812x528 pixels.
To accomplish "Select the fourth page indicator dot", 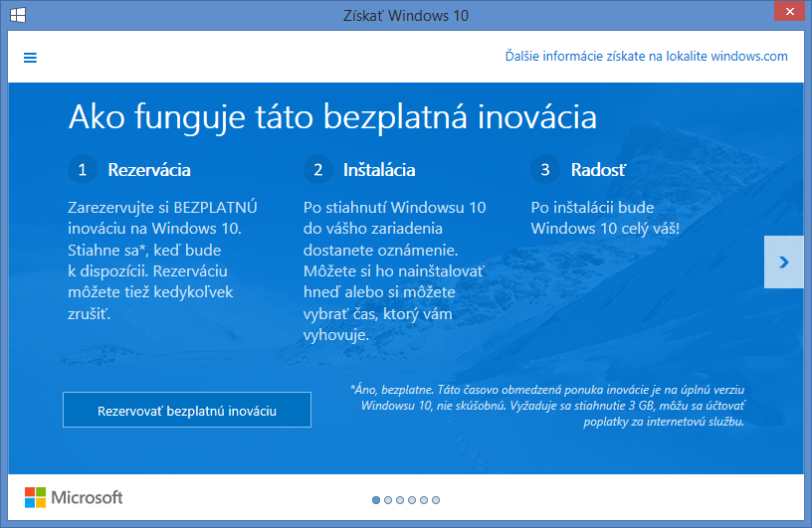I will click(x=412, y=500).
